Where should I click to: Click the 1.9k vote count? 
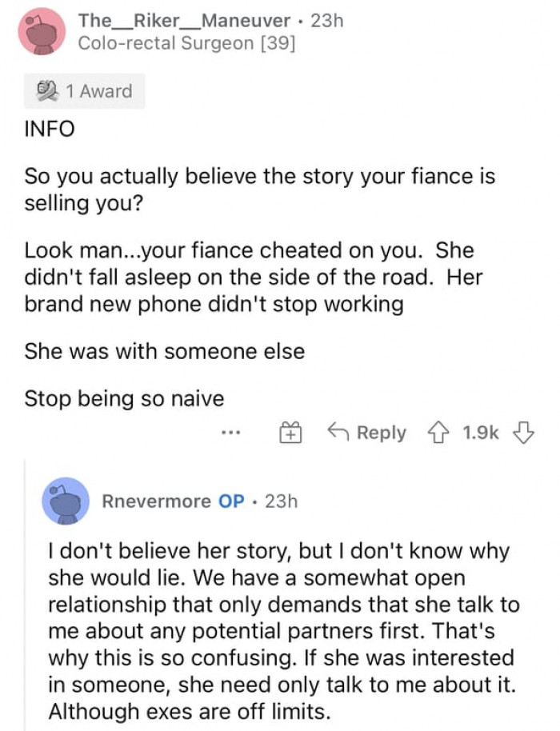tap(480, 432)
